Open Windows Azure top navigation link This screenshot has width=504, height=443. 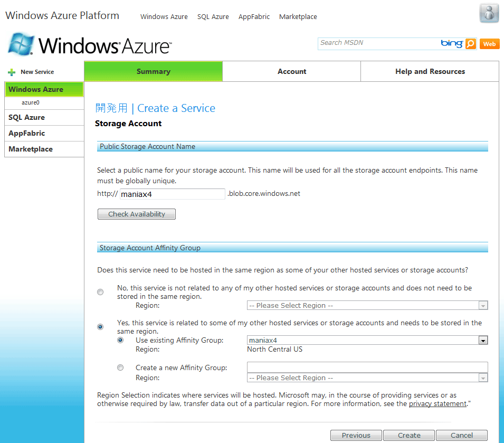tap(164, 17)
